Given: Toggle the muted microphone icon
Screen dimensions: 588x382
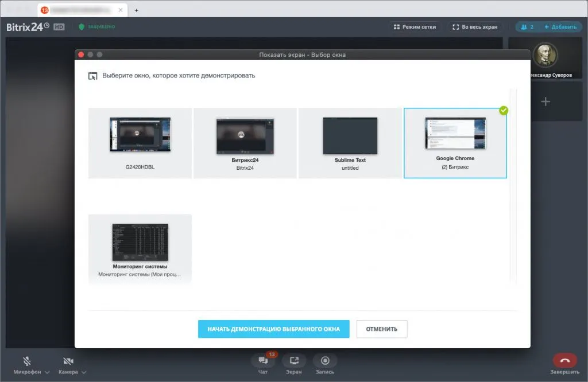Looking at the screenshot, I should point(27,361).
